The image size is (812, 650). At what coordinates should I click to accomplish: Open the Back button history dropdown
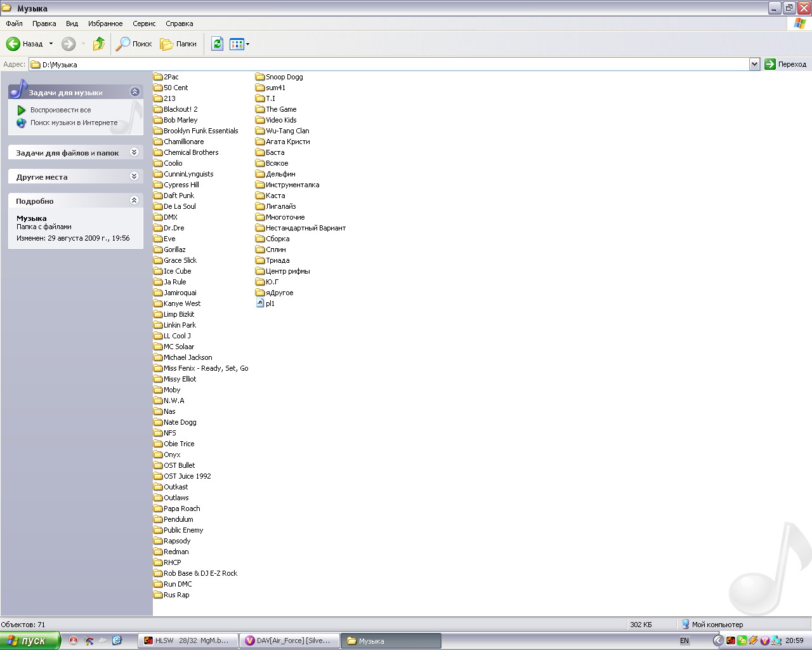[x=51, y=44]
